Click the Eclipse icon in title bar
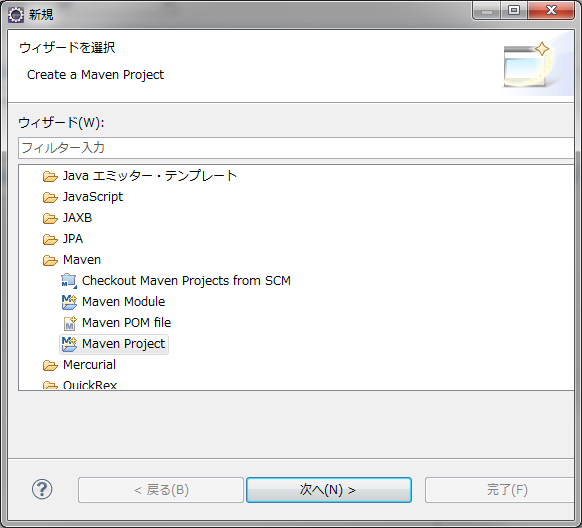Viewport: 582px width, 528px height. coord(16,15)
